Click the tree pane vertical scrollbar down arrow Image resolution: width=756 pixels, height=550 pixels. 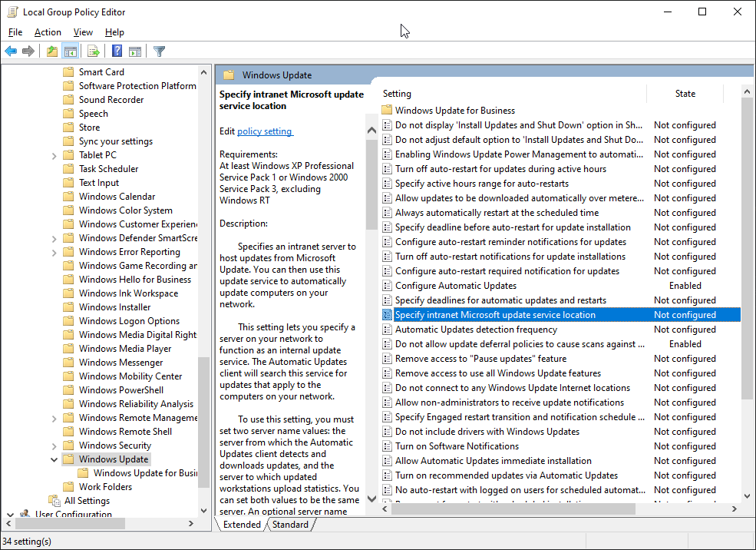[203, 510]
